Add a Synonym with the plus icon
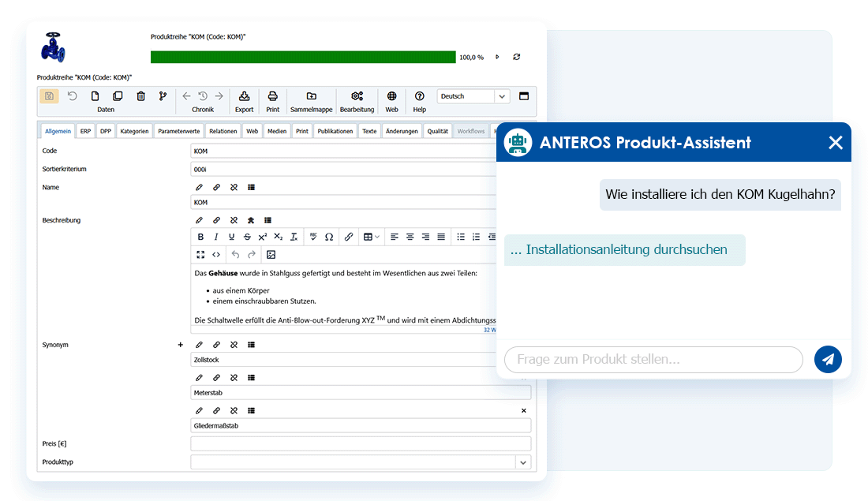The width and height of the screenshot is (868, 501). click(x=180, y=345)
